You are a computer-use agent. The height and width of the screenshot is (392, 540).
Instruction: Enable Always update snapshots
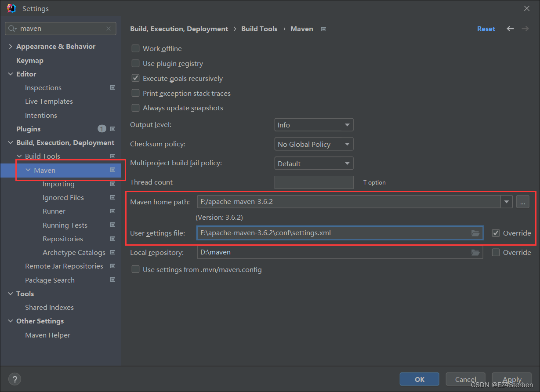pyautogui.click(x=136, y=108)
